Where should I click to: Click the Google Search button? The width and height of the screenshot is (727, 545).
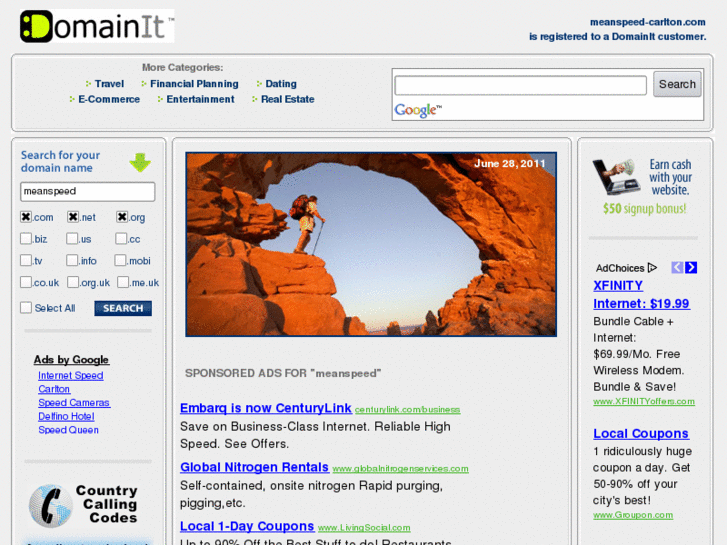[677, 84]
